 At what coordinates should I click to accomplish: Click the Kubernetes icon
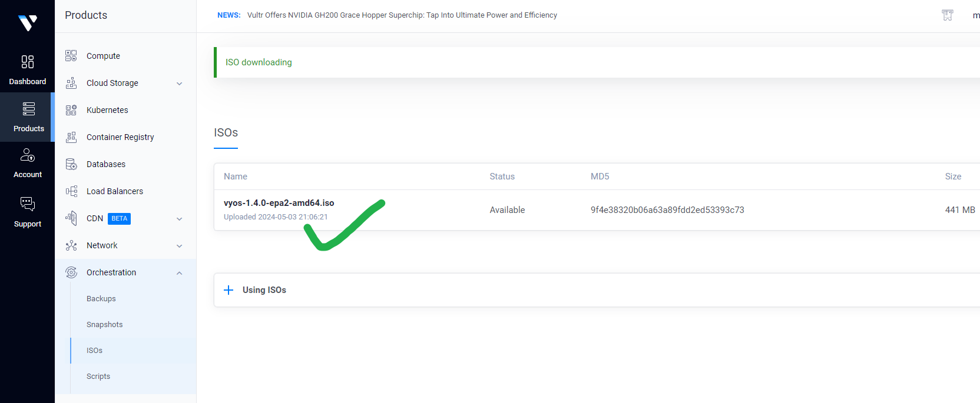(x=71, y=110)
